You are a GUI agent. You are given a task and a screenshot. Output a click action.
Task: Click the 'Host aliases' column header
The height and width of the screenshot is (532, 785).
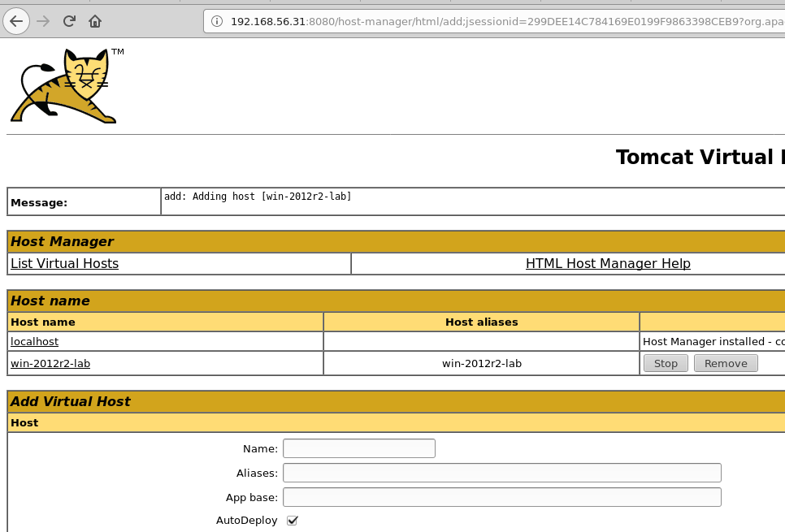point(482,322)
